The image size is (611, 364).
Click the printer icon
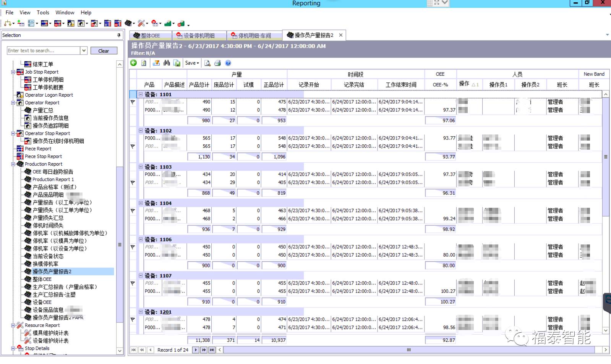pos(217,63)
